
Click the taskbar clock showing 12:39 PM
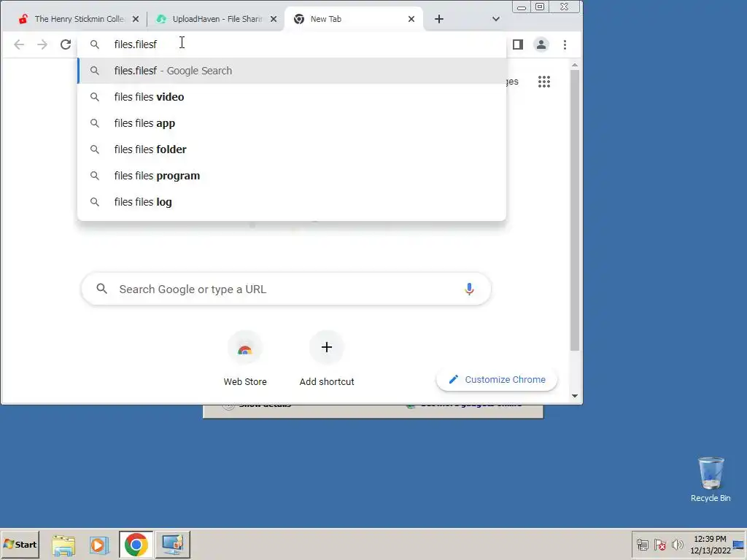click(710, 544)
